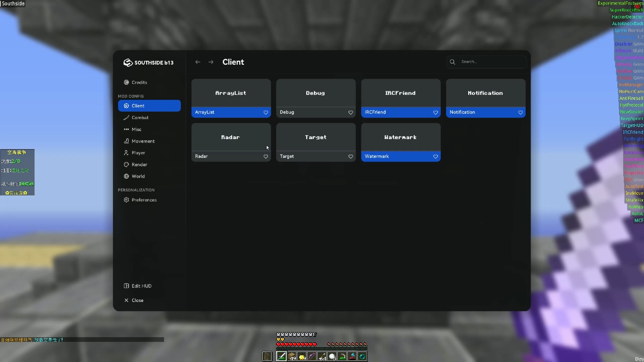Screen dimensions: 644x362
Task: Open the Edit HUD editor
Action: pyautogui.click(x=149, y=286)
